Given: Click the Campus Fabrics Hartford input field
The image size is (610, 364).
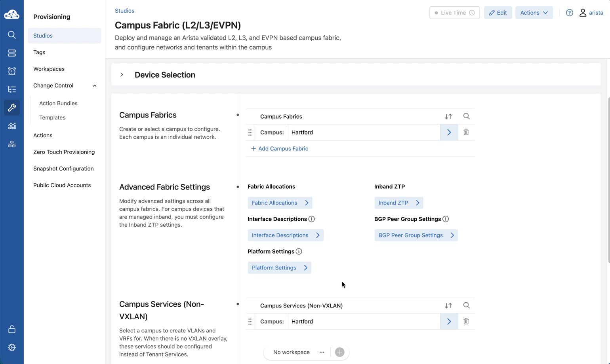Looking at the screenshot, I should pyautogui.click(x=364, y=133).
